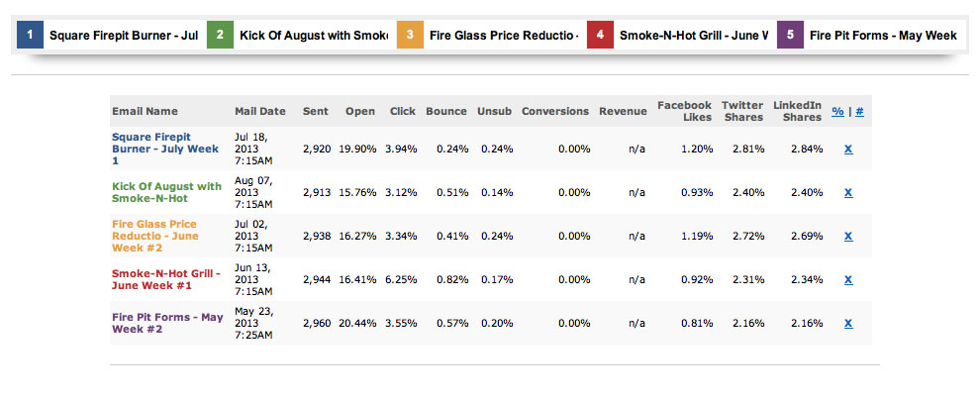The image size is (980, 402).
Task: Remove Square Firepit Burner row with X
Action: [848, 150]
